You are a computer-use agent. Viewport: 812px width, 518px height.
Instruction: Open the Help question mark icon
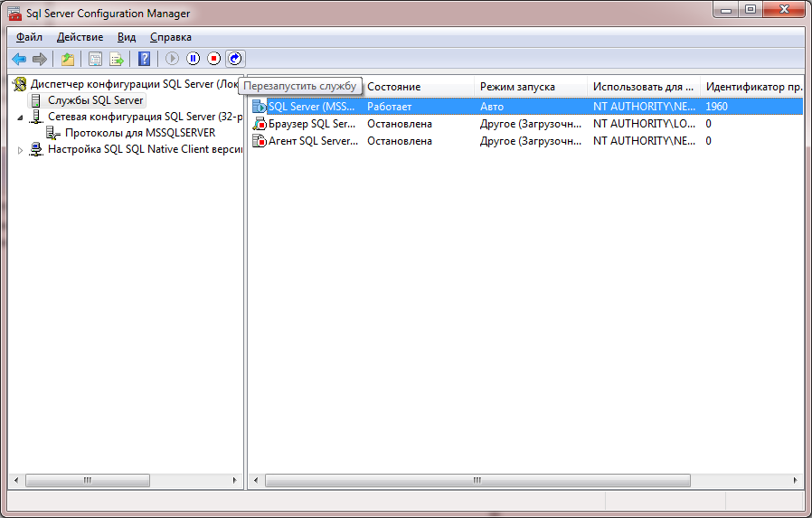coord(145,59)
